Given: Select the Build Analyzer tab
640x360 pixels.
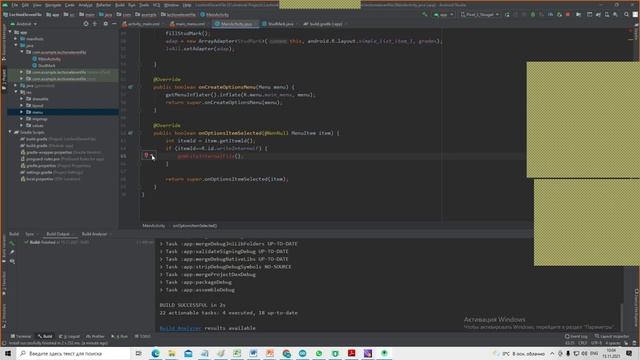Looking at the screenshot, I should (x=94, y=234).
